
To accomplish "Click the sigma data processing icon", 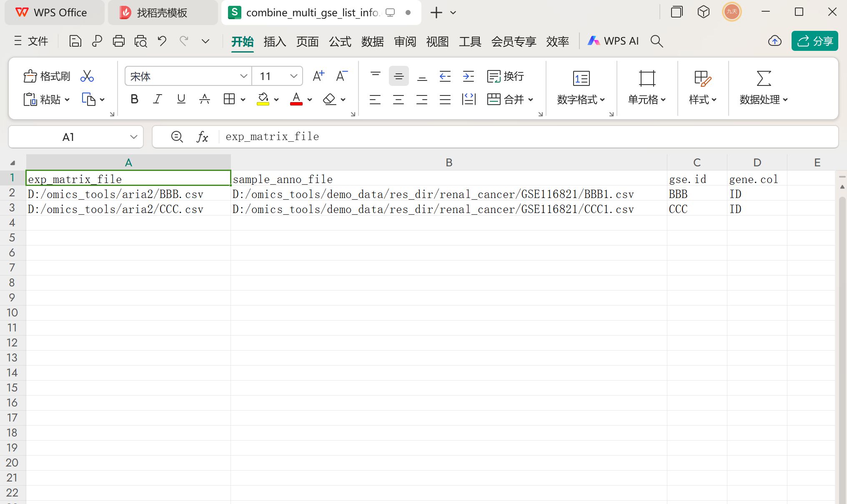I will pyautogui.click(x=764, y=78).
